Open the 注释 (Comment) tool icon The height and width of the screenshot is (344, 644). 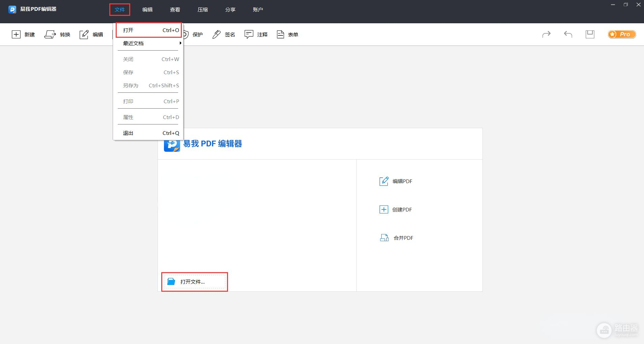pyautogui.click(x=249, y=34)
